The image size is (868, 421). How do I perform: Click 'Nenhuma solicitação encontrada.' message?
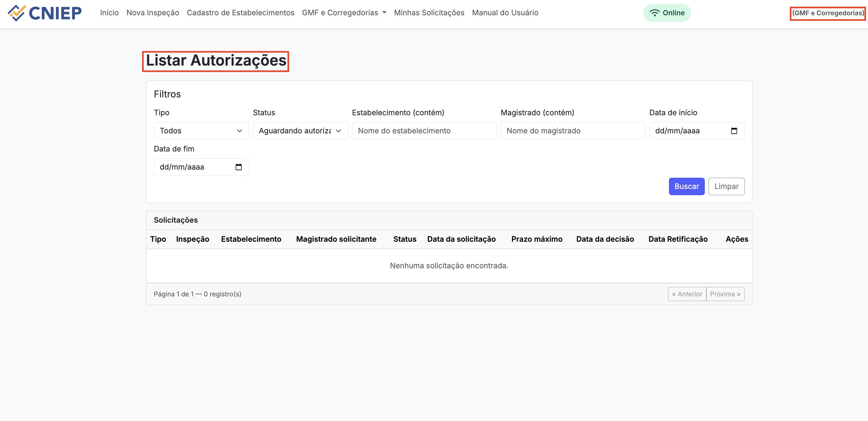click(x=449, y=266)
